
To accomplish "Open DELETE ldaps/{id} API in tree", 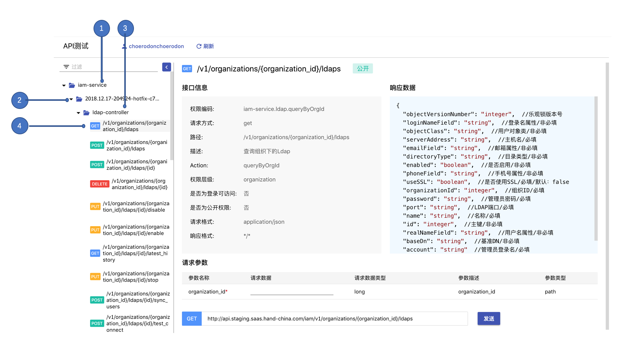I will coord(139,184).
